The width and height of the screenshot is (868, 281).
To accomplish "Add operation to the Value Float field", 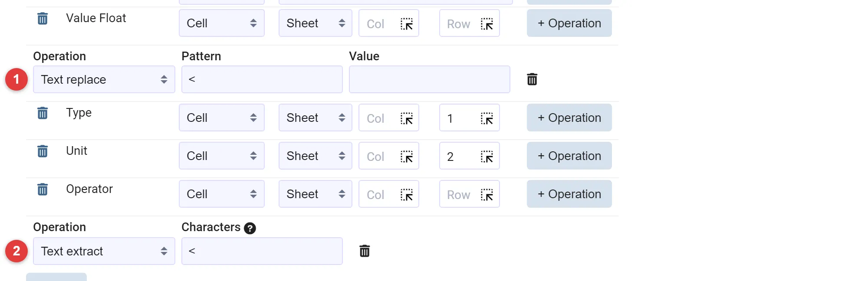I will point(569,23).
